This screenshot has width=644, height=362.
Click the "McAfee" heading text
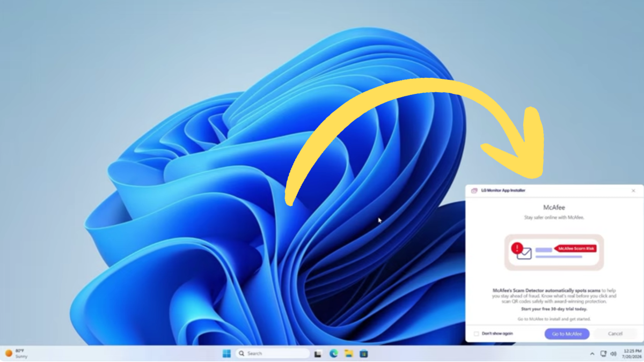coord(554,208)
